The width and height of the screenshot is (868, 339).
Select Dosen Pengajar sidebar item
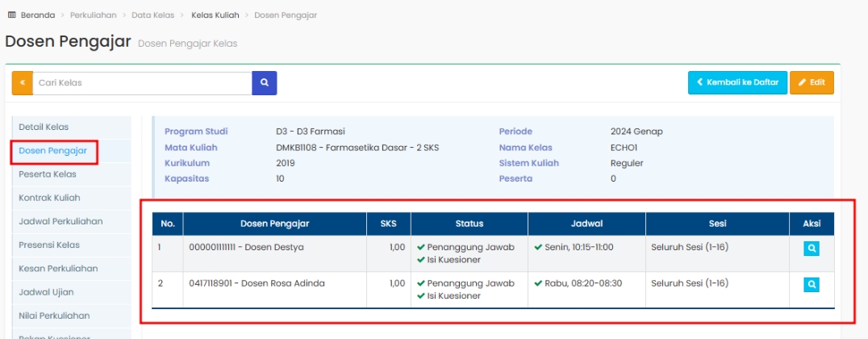click(52, 151)
